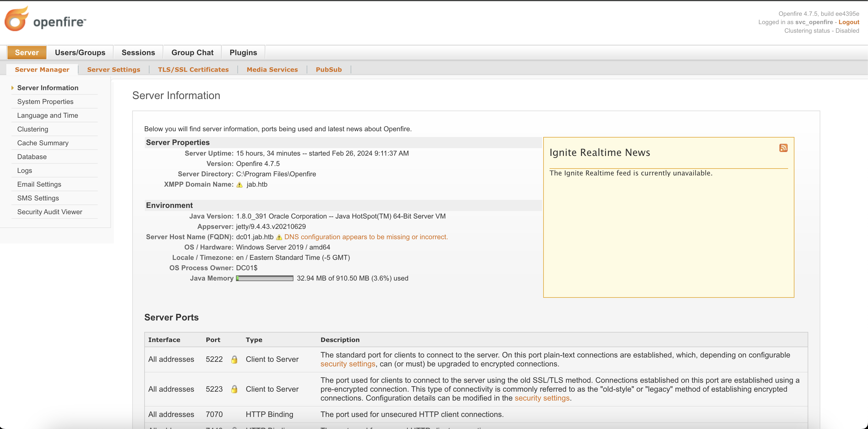
Task: Open Language and Time settings
Action: [x=47, y=115]
